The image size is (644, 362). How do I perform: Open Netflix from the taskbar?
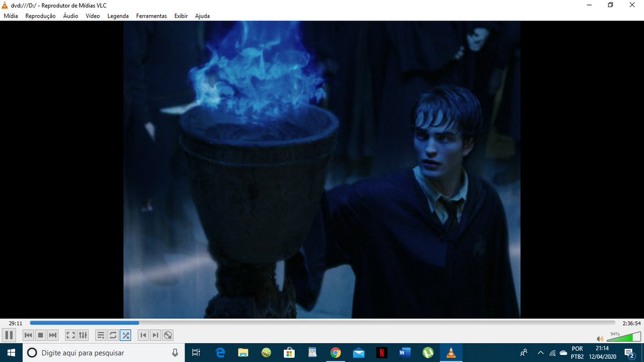click(382, 352)
